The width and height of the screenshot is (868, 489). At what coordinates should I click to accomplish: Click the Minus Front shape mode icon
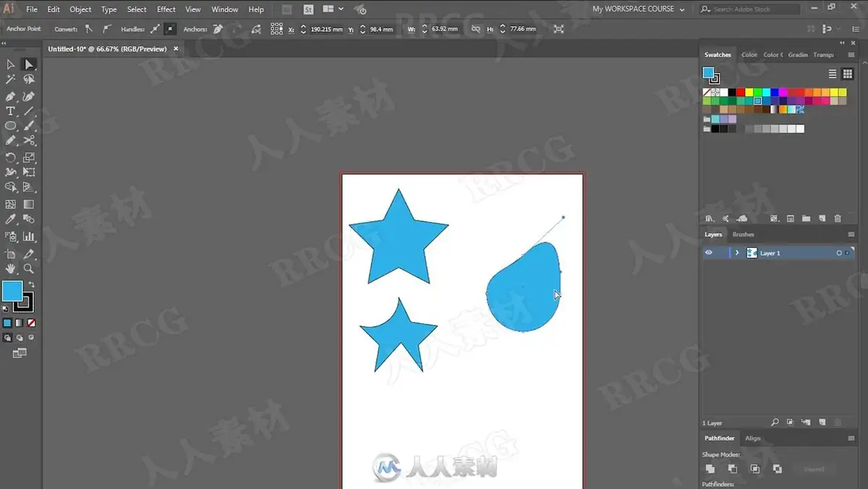pyautogui.click(x=733, y=469)
